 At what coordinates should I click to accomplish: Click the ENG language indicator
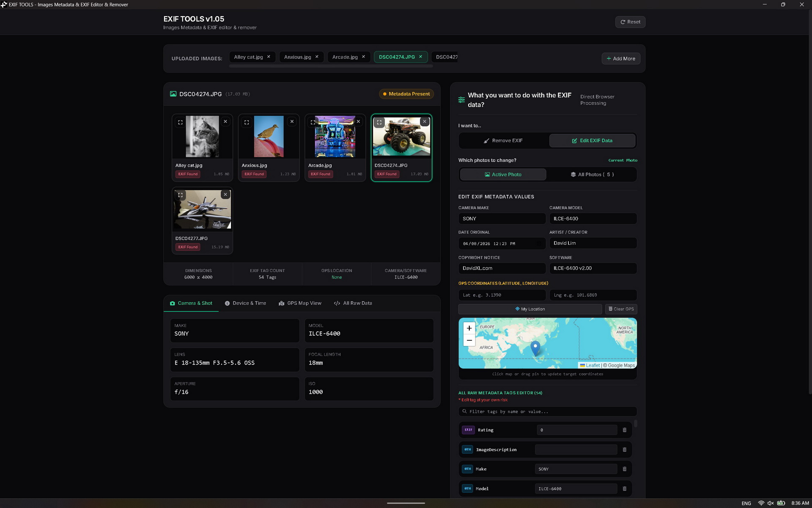click(x=746, y=503)
